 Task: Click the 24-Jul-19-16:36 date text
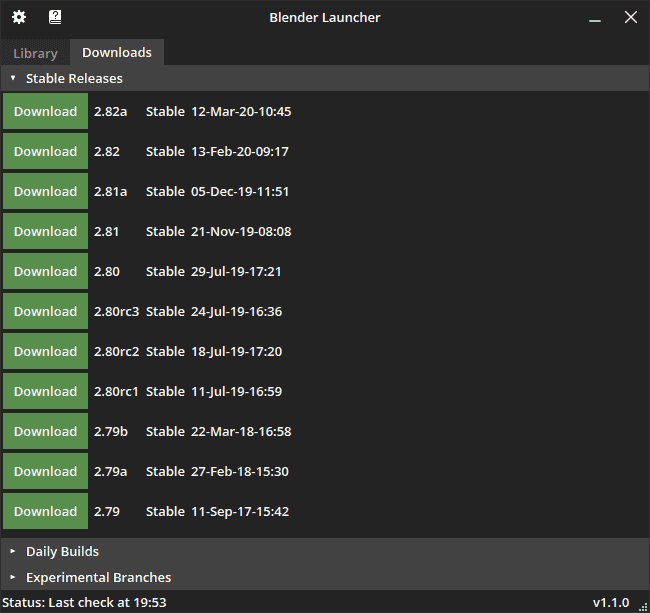tap(237, 312)
